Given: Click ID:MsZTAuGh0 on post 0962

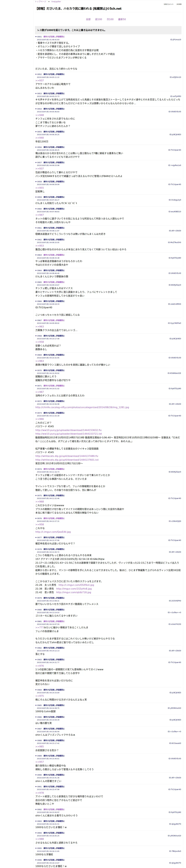Looking at the screenshot, I should coord(175,243).
